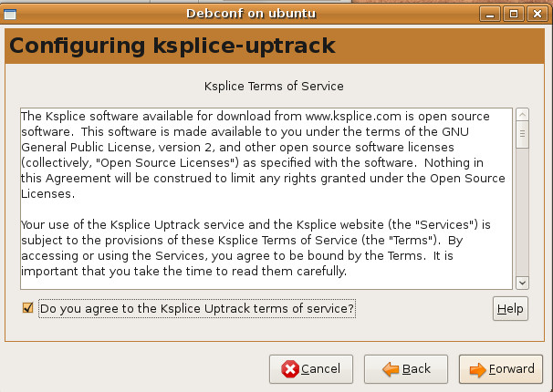Maximize the Debconf window

[514, 14]
